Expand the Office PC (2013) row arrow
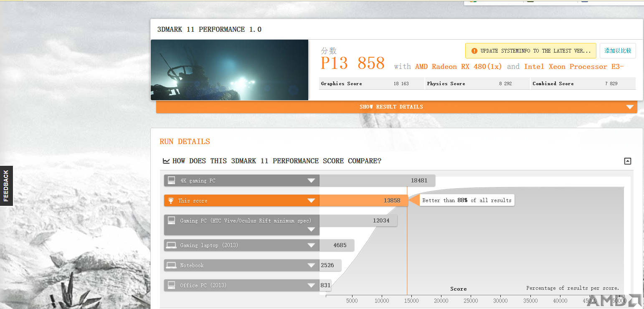 click(311, 286)
